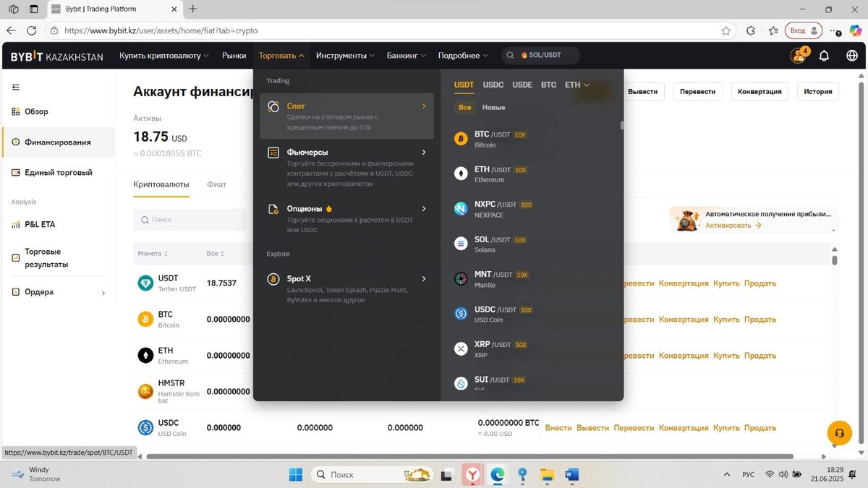The height and width of the screenshot is (488, 868).
Task: Expand the Ордера sidebar item arrow
Action: (x=103, y=293)
